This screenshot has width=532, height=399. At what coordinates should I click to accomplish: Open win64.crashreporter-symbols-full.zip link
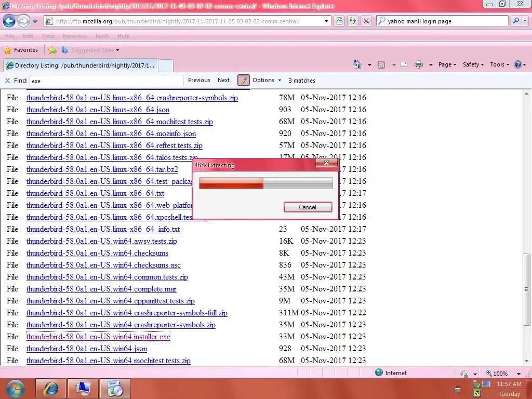(127, 313)
